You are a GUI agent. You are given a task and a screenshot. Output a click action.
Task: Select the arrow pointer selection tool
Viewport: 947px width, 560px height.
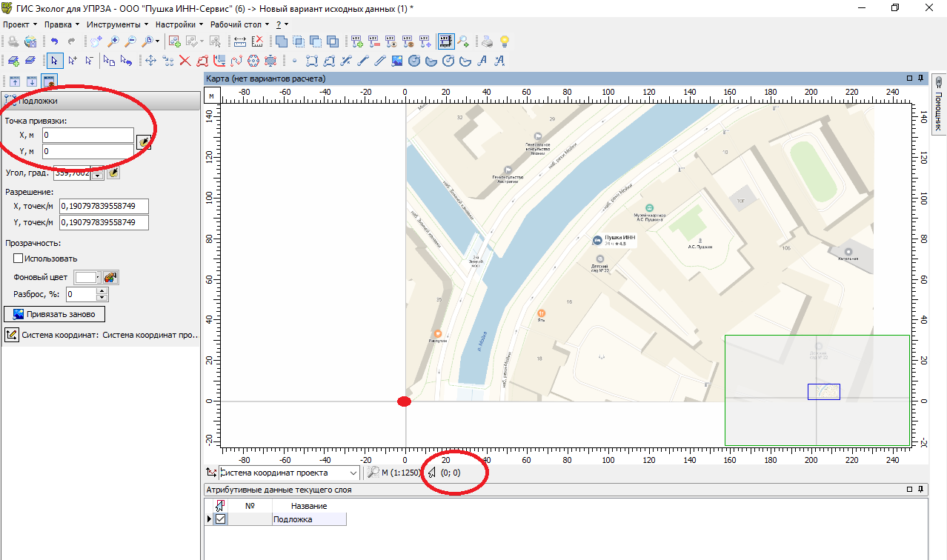[x=54, y=61]
